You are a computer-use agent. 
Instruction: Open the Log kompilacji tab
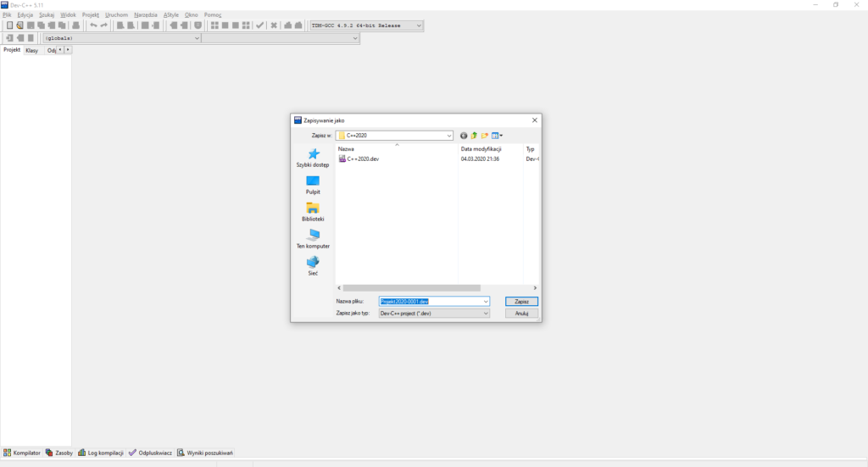pyautogui.click(x=102, y=453)
